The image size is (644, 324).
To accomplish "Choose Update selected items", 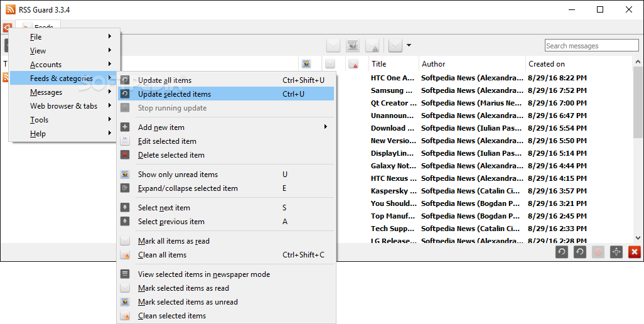I will pos(226,94).
